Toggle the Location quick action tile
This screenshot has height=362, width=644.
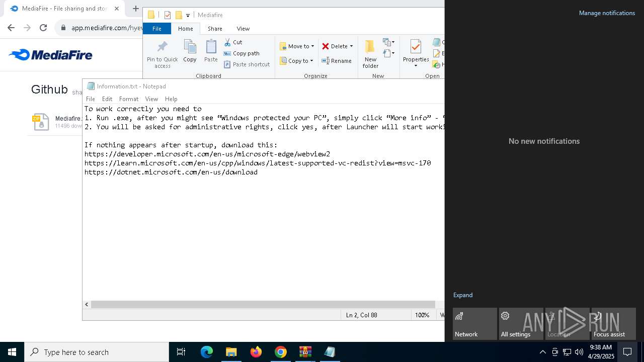(x=568, y=324)
